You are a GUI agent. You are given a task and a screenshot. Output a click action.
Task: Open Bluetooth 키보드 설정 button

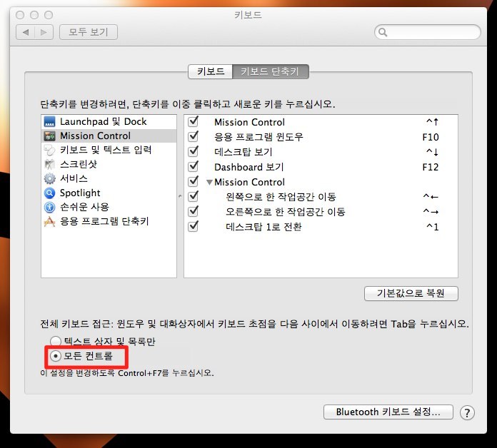pyautogui.click(x=388, y=412)
